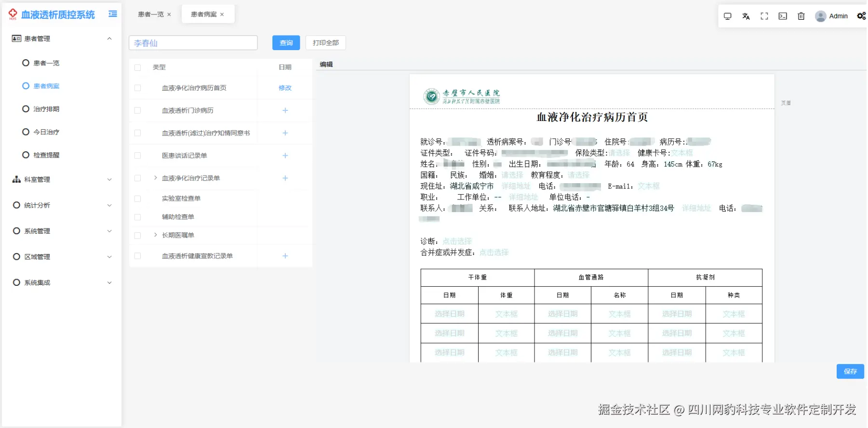Screen dimensions: 868x428
Task: Click the 查询 search button
Action: pyautogui.click(x=286, y=43)
